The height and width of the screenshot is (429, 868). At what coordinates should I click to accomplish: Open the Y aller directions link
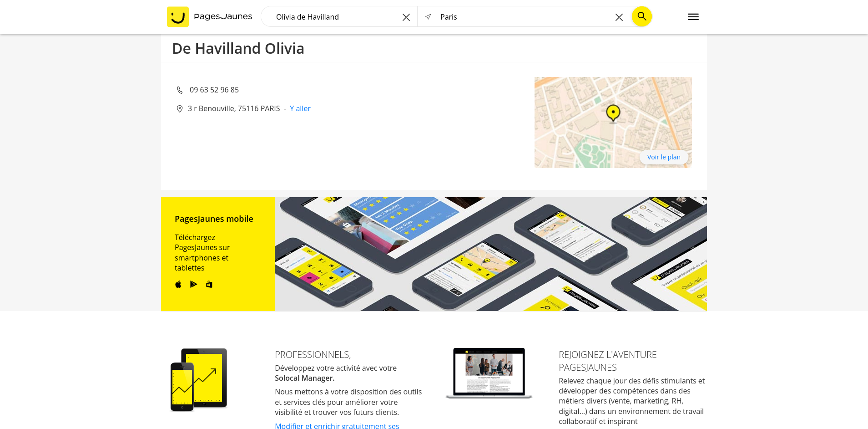[300, 108]
